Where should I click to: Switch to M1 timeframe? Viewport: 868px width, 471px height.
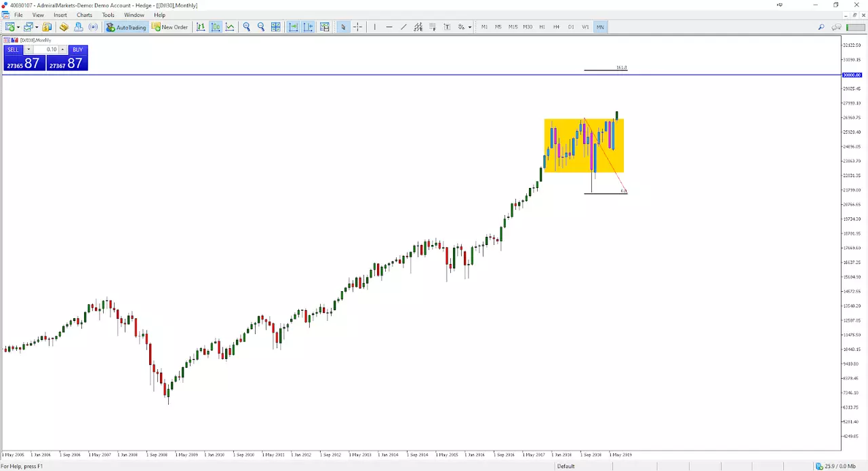[x=484, y=27]
